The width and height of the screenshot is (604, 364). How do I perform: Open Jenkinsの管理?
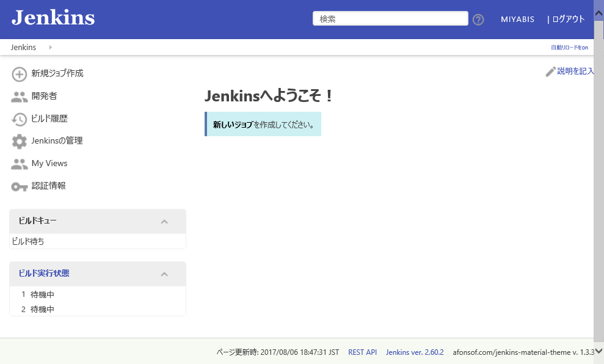tap(57, 140)
